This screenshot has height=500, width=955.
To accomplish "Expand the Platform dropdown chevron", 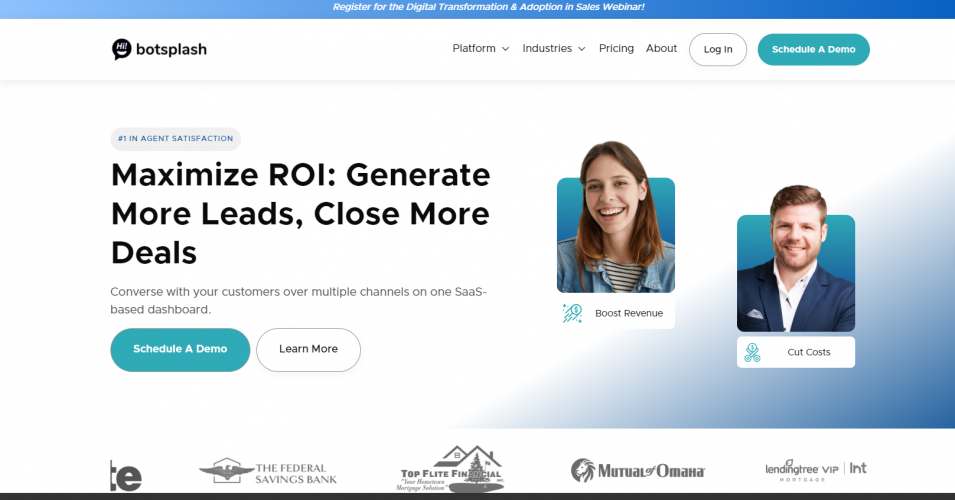I will (x=506, y=49).
